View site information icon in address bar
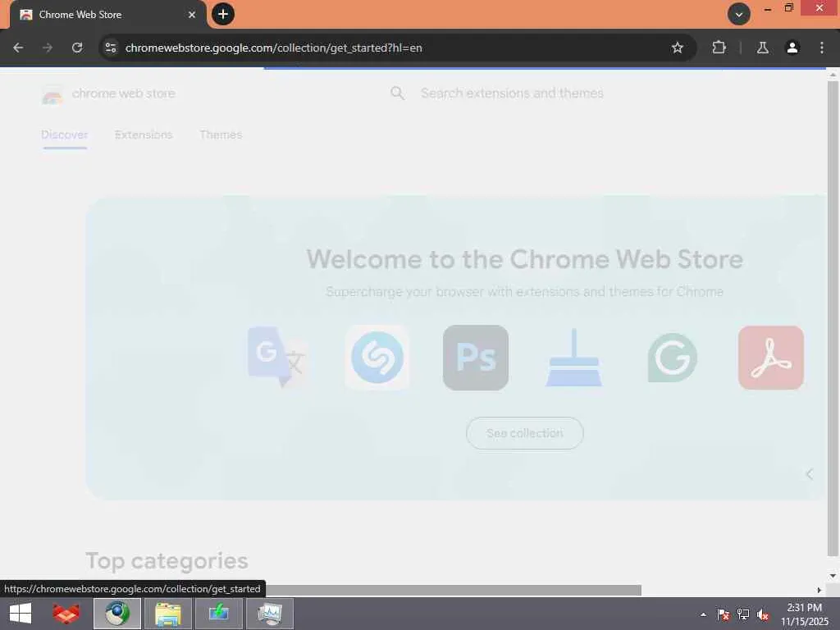The height and width of the screenshot is (630, 840). coord(111,48)
